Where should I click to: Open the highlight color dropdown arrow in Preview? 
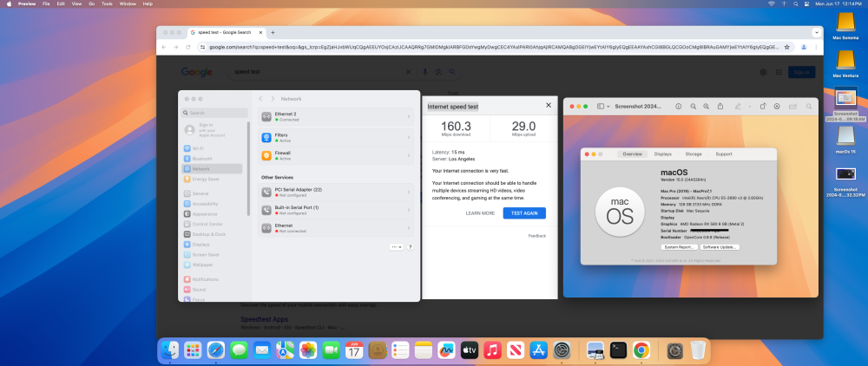click(x=748, y=106)
